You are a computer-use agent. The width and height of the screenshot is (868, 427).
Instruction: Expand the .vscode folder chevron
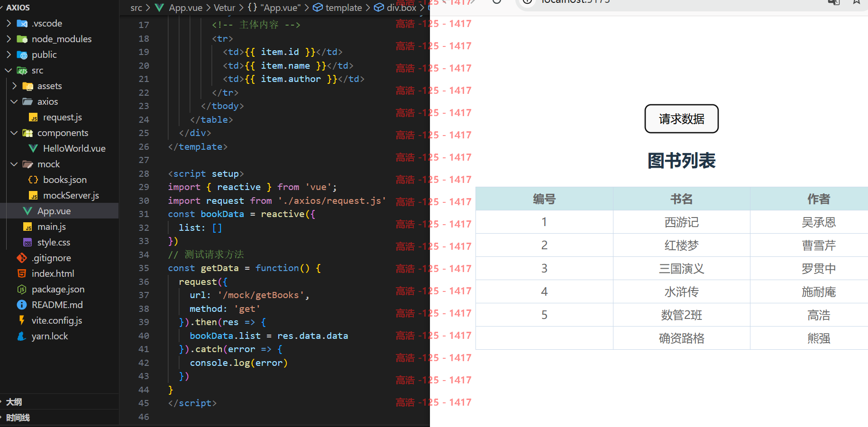tap(9, 23)
